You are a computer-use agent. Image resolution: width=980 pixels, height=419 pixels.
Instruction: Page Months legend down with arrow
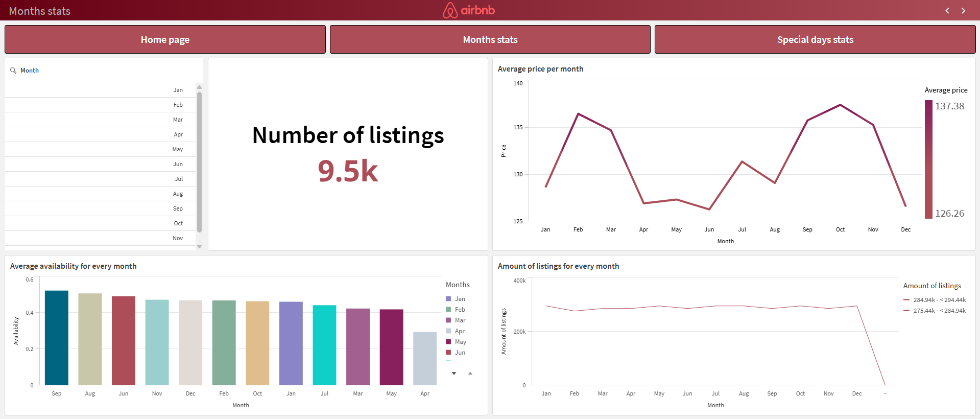pyautogui.click(x=454, y=374)
